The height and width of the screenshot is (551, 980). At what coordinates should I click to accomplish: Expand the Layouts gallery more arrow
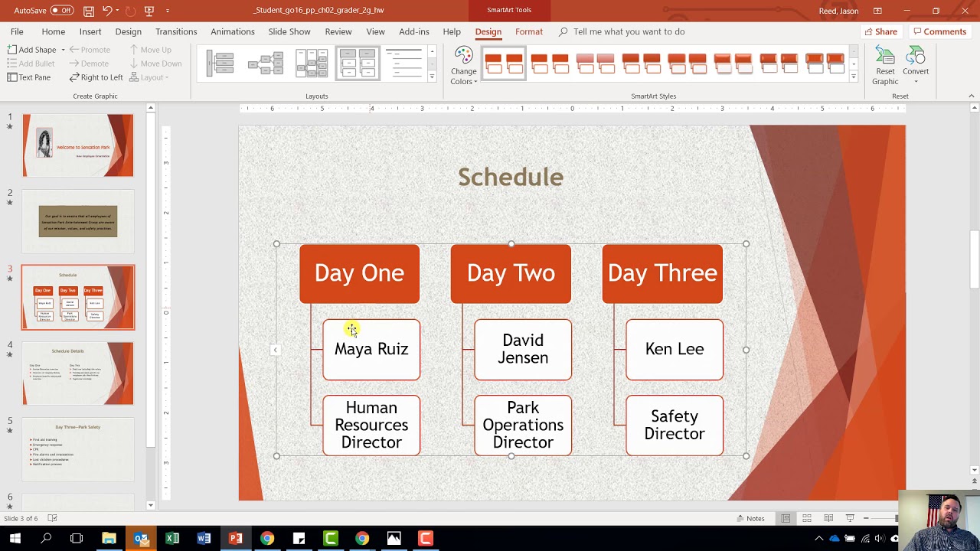click(x=432, y=77)
